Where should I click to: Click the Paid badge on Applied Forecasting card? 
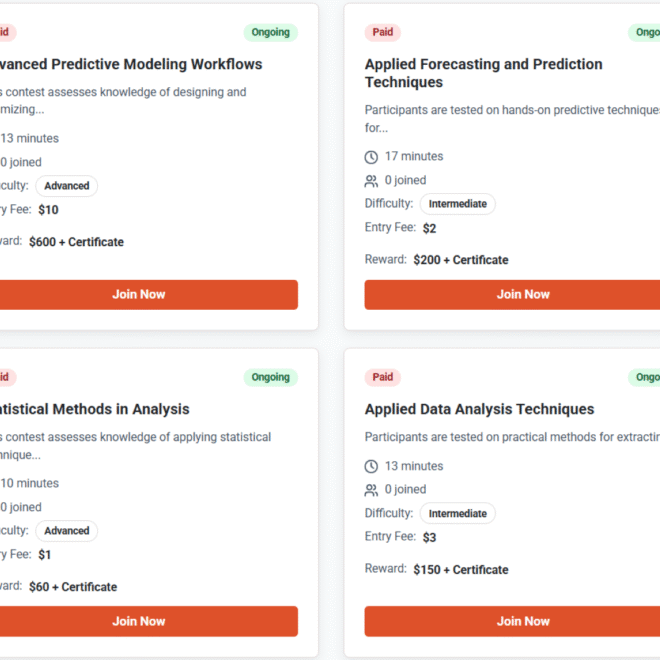pos(383,32)
